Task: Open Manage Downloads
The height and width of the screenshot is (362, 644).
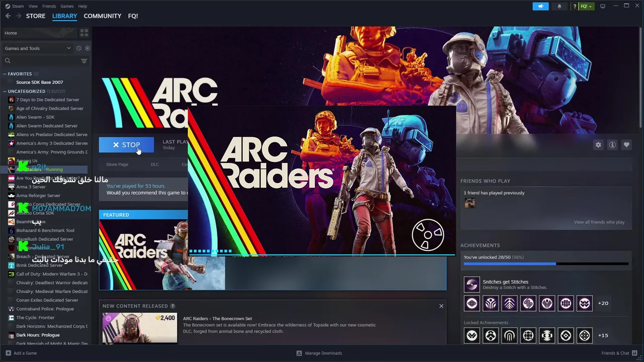Action: click(x=319, y=353)
